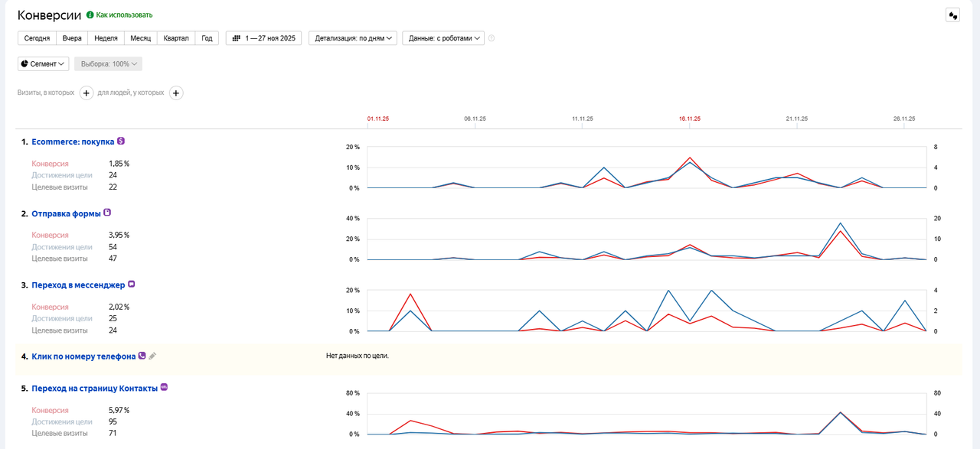Click 'Целевые визиты' label under Отправка формы
The width and height of the screenshot is (980, 449).
[x=60, y=259]
